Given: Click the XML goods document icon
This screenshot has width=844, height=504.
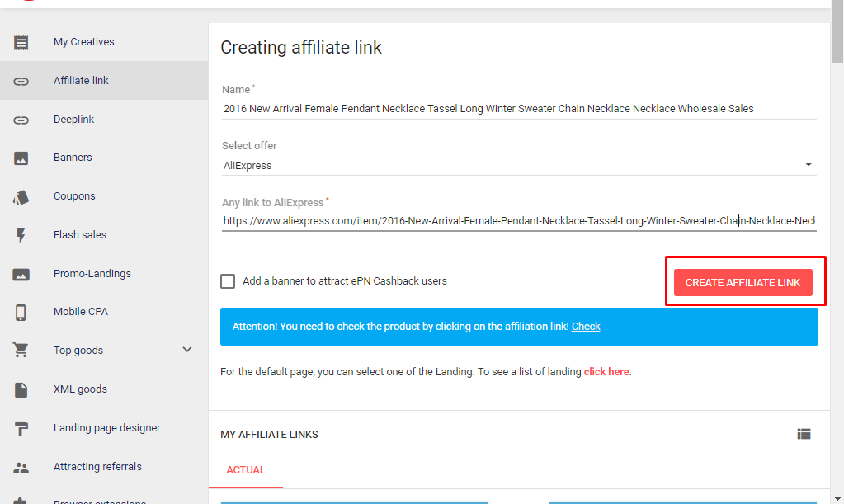Looking at the screenshot, I should [21, 389].
